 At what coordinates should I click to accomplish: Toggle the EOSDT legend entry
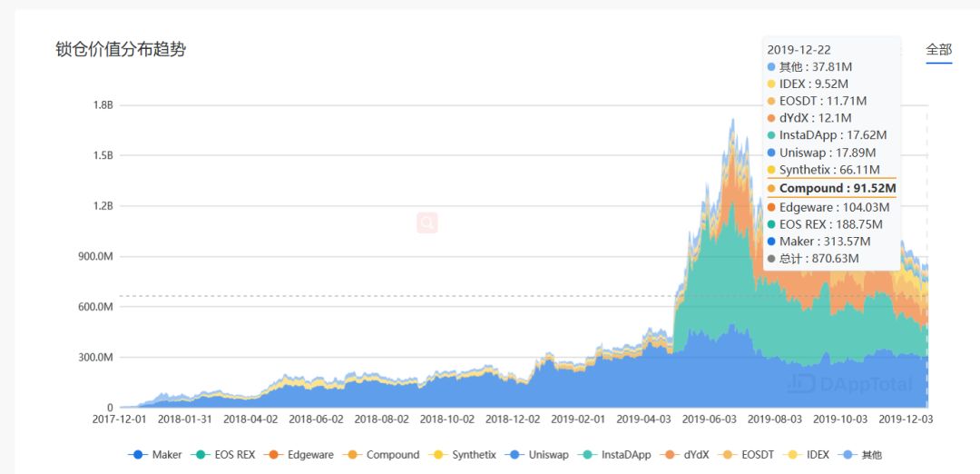[746, 455]
